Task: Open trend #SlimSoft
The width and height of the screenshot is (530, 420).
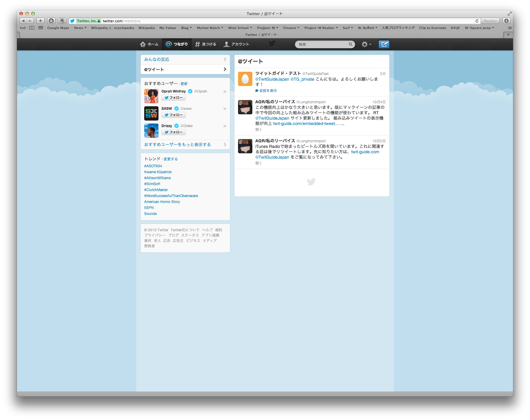Action: click(x=152, y=184)
